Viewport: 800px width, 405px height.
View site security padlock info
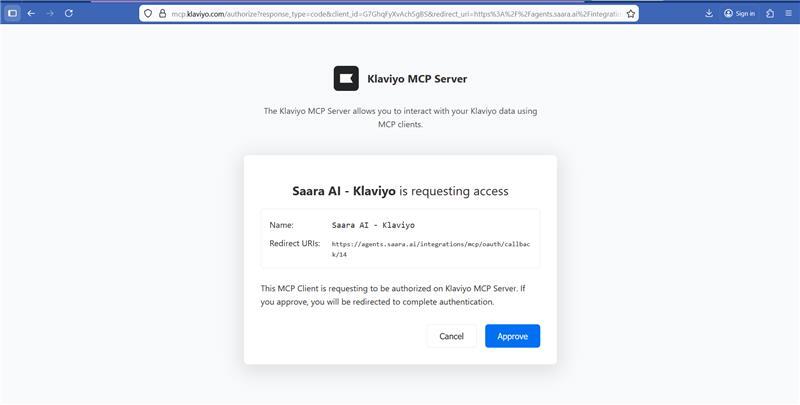161,14
